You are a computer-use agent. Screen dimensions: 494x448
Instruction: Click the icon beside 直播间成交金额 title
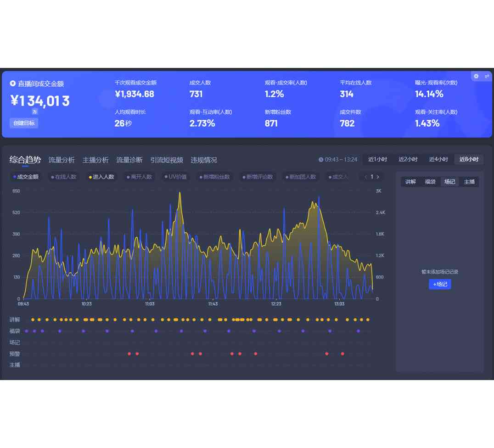pos(13,84)
